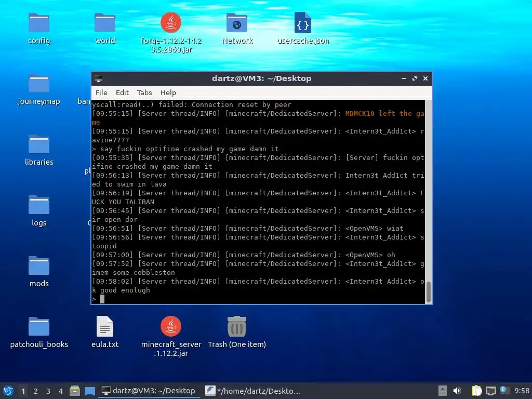Screen dimensions: 532x399
Task: Click "<OpenVMS> oh" log line
Action: pyautogui.click(x=244, y=255)
